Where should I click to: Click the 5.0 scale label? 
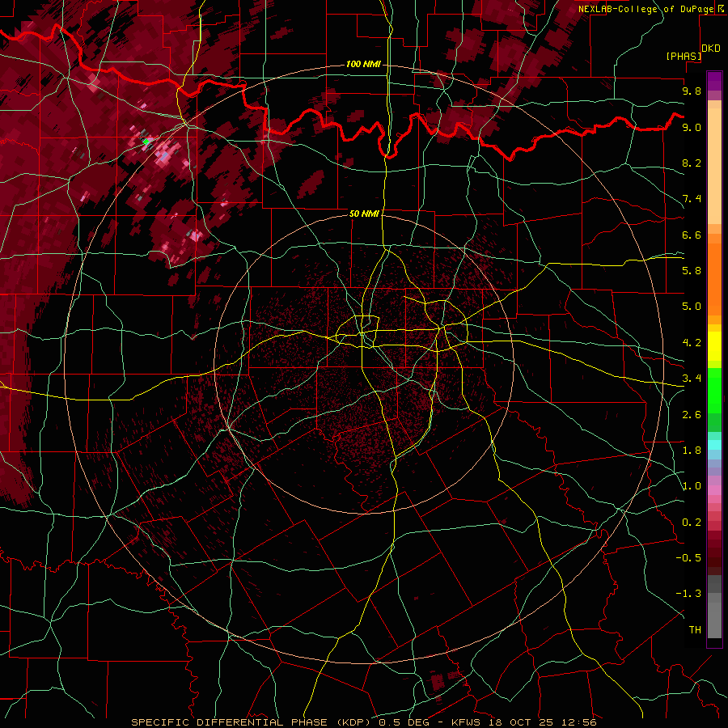(692, 307)
